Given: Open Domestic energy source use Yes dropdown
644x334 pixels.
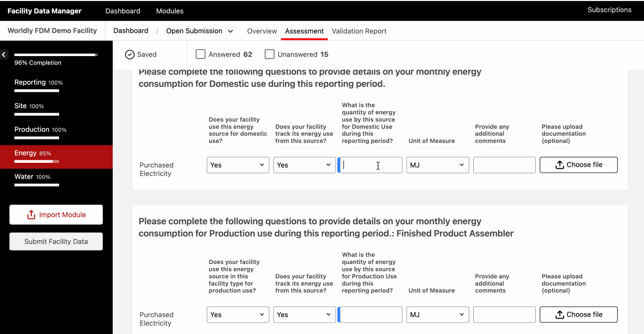Looking at the screenshot, I should coord(238,165).
